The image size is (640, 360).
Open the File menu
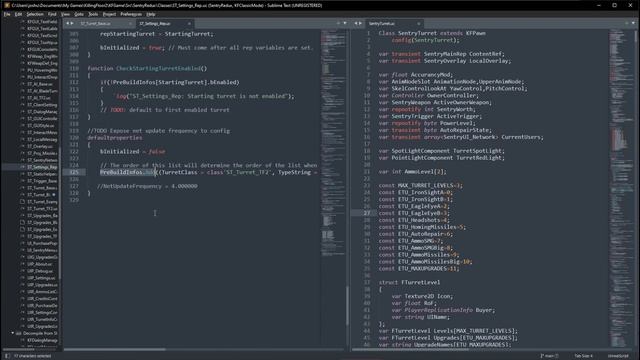[x=7, y=14]
